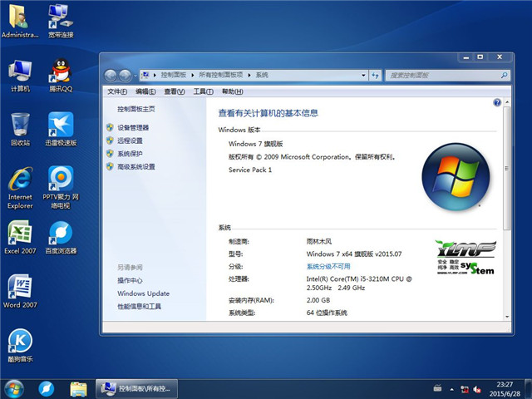The height and width of the screenshot is (399, 532).
Task: Open 性能信息和工具 link
Action: 139,307
